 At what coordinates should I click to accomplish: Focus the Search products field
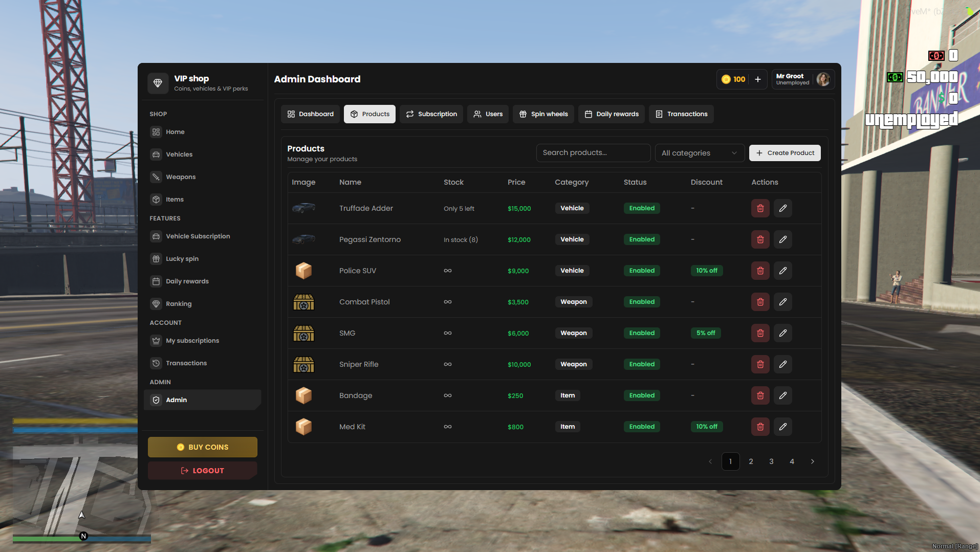pyautogui.click(x=593, y=153)
